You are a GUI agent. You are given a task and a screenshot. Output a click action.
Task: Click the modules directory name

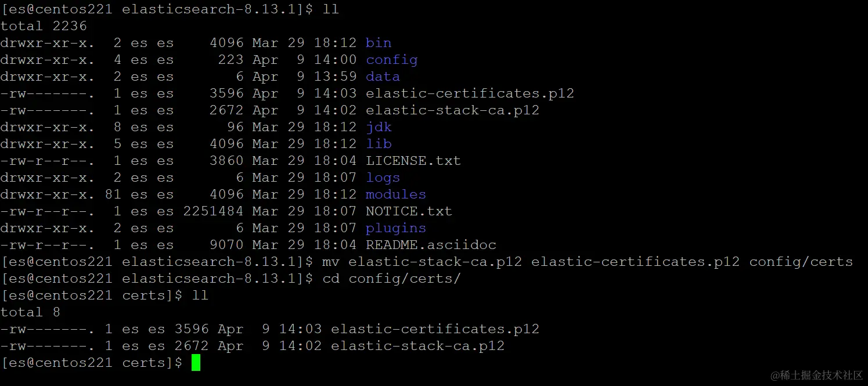(395, 194)
